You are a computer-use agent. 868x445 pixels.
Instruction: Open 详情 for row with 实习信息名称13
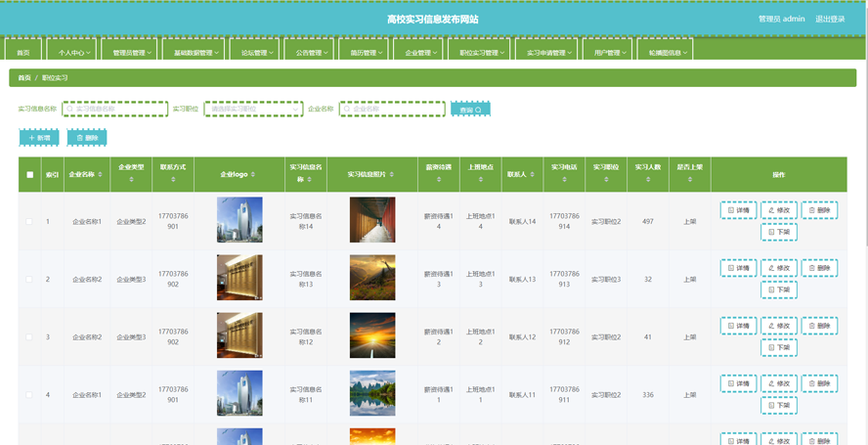coord(738,268)
